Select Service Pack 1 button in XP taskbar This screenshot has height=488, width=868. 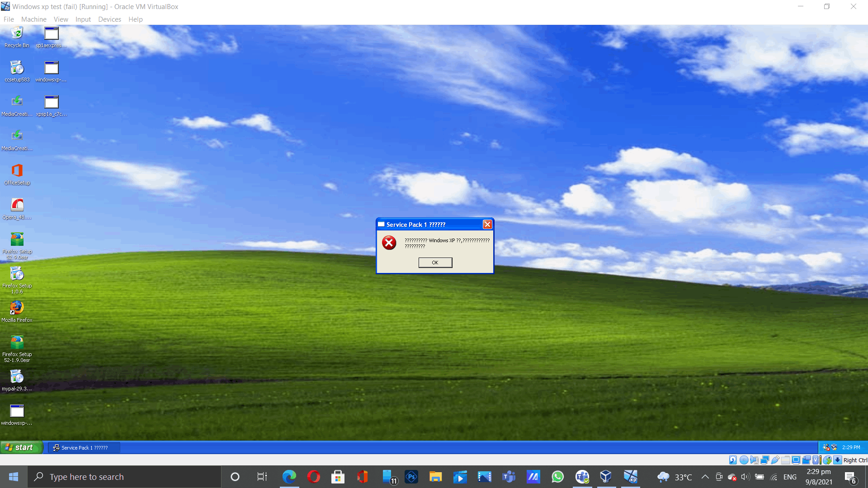[x=85, y=448]
